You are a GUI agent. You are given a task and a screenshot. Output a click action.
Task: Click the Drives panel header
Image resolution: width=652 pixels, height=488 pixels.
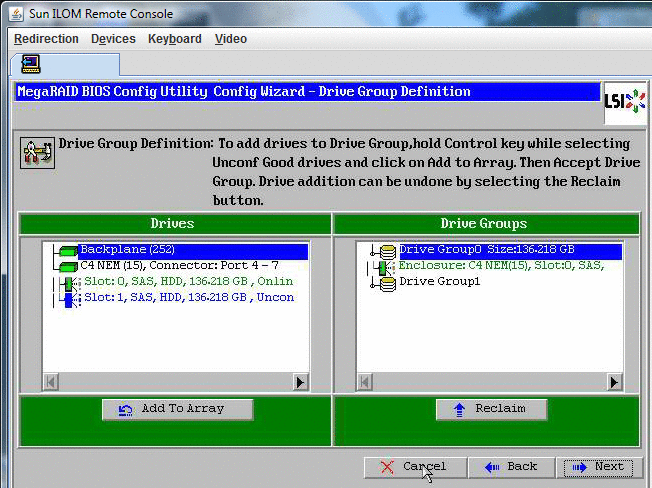pyautogui.click(x=175, y=224)
